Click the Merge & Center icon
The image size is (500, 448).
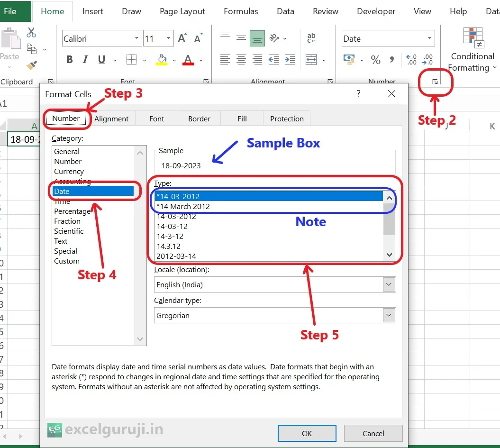coord(311,60)
